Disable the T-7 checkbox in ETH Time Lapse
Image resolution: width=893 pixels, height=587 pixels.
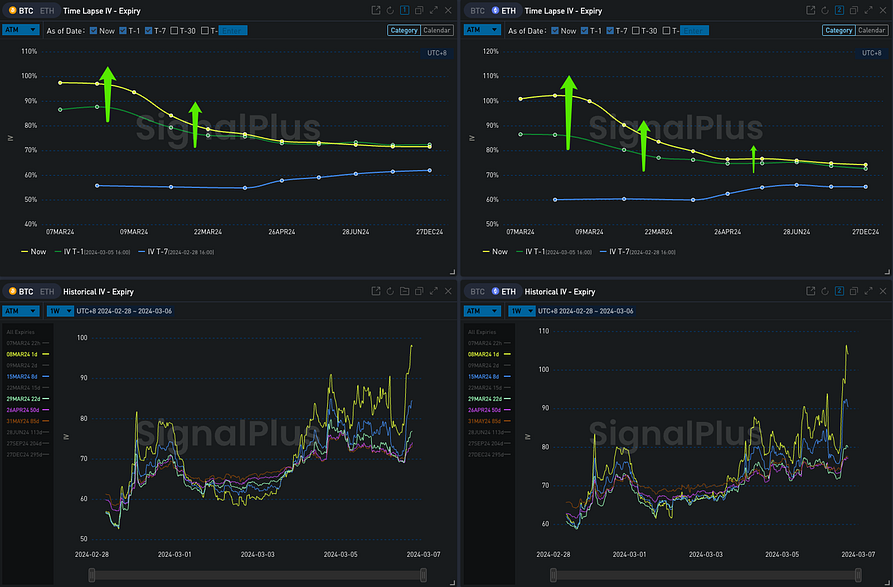tap(609, 31)
